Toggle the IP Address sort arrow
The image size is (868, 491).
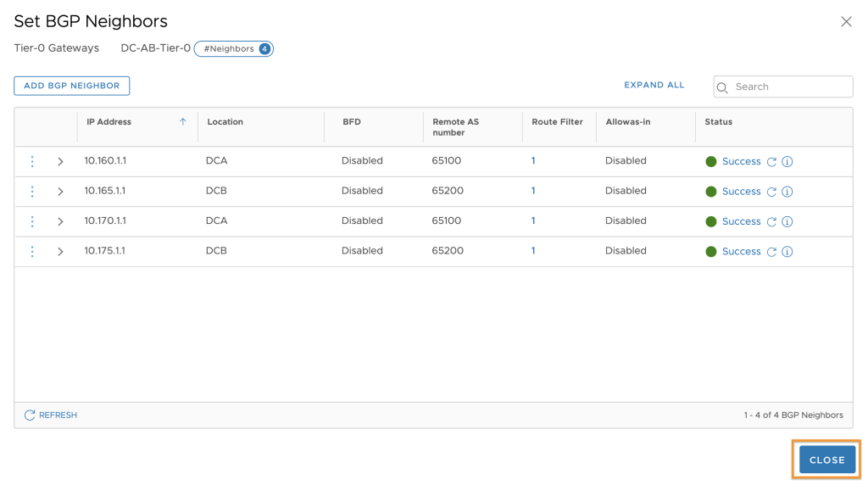[183, 122]
